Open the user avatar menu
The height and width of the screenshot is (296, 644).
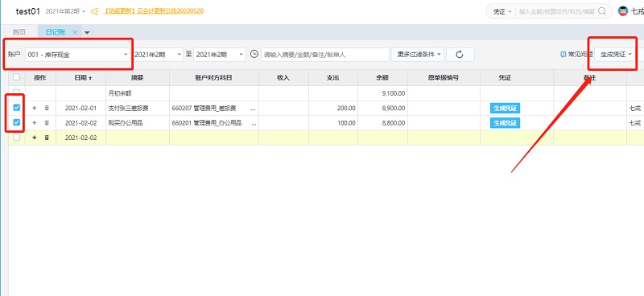[623, 11]
